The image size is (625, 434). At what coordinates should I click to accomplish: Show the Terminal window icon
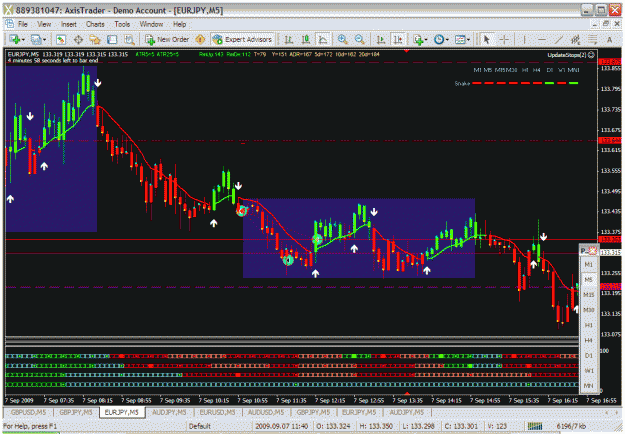(x=112, y=39)
